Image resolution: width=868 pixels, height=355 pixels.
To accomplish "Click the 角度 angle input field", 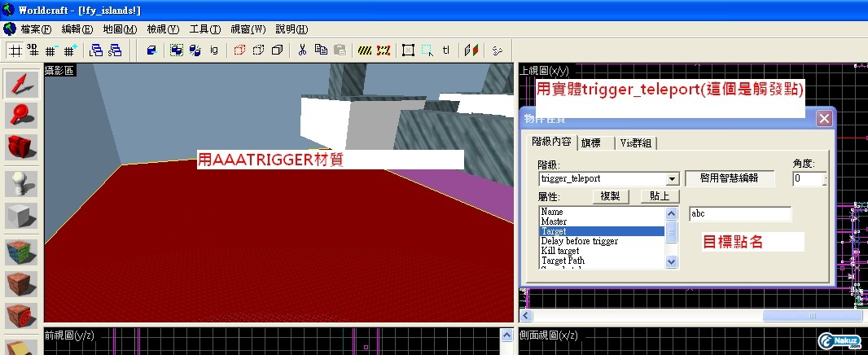I will (808, 179).
